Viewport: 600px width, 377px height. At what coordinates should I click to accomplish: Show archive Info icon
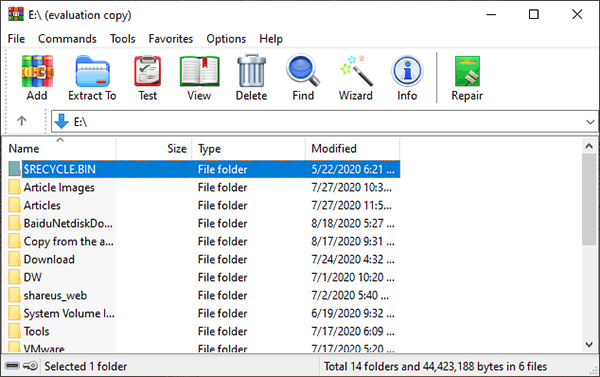coord(407,71)
